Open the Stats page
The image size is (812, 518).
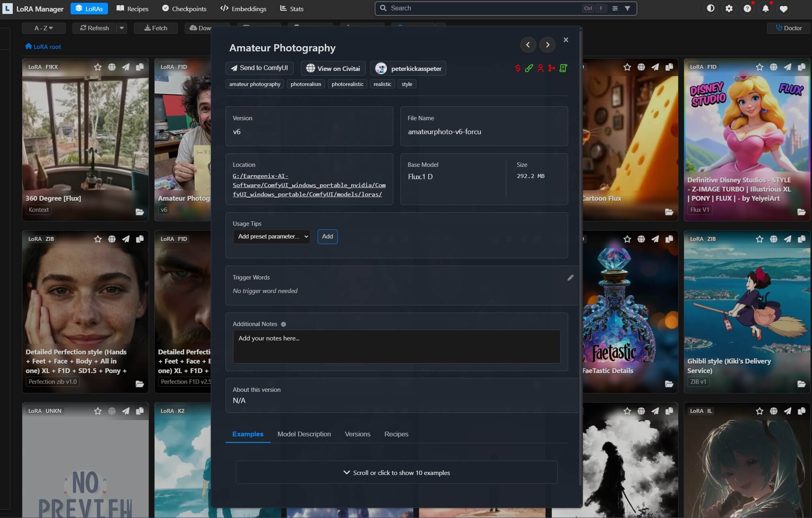coord(292,8)
